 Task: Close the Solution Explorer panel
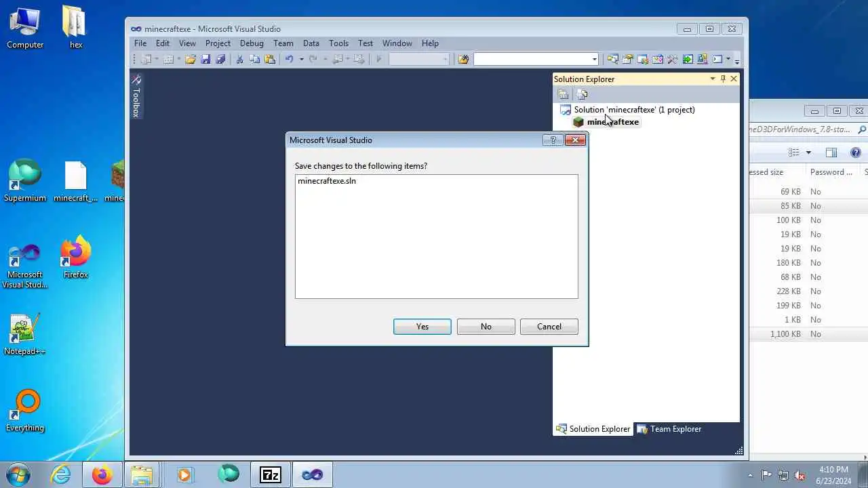click(734, 79)
